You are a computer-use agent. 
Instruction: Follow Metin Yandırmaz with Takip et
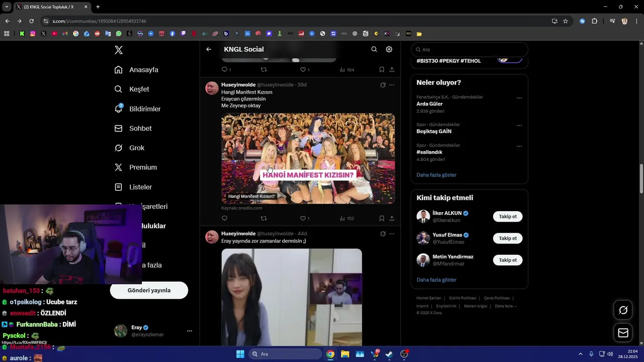pos(508,260)
